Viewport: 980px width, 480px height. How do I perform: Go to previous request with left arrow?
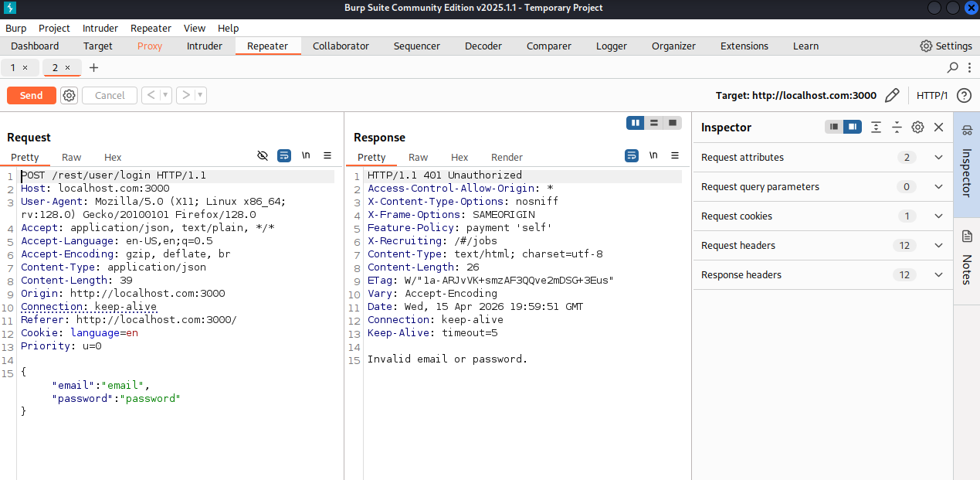[151, 95]
